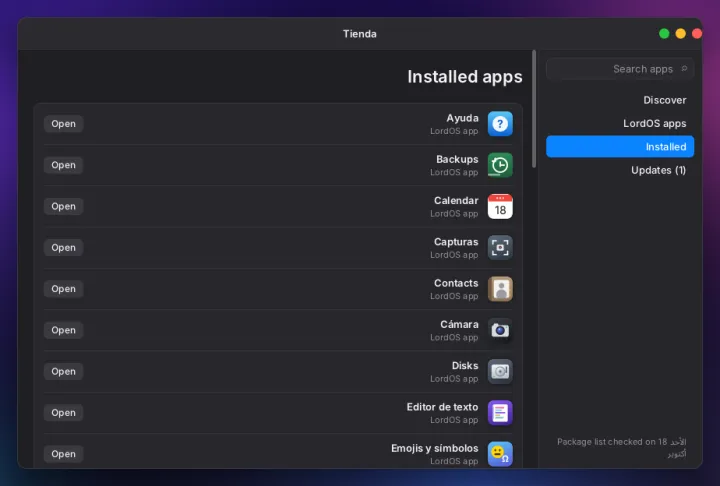Click the Installed apps heading
Screen dimensions: 720x486
coord(465,77)
